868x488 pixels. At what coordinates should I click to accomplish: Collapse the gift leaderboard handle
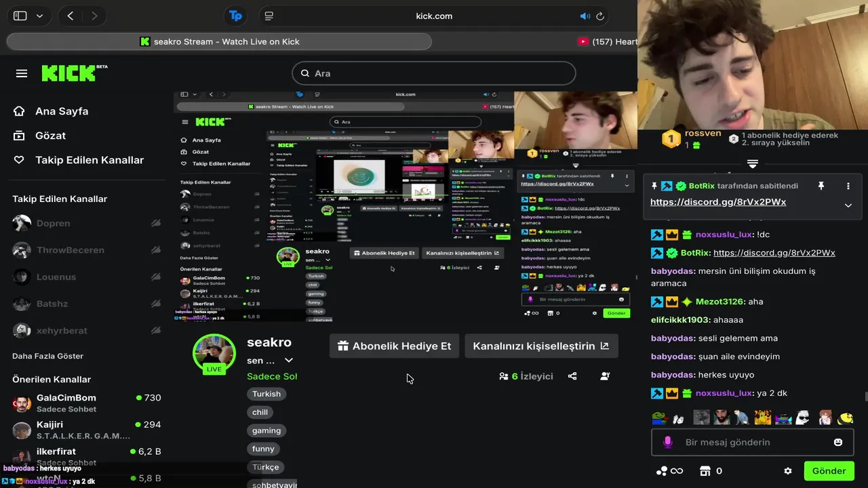tap(752, 164)
